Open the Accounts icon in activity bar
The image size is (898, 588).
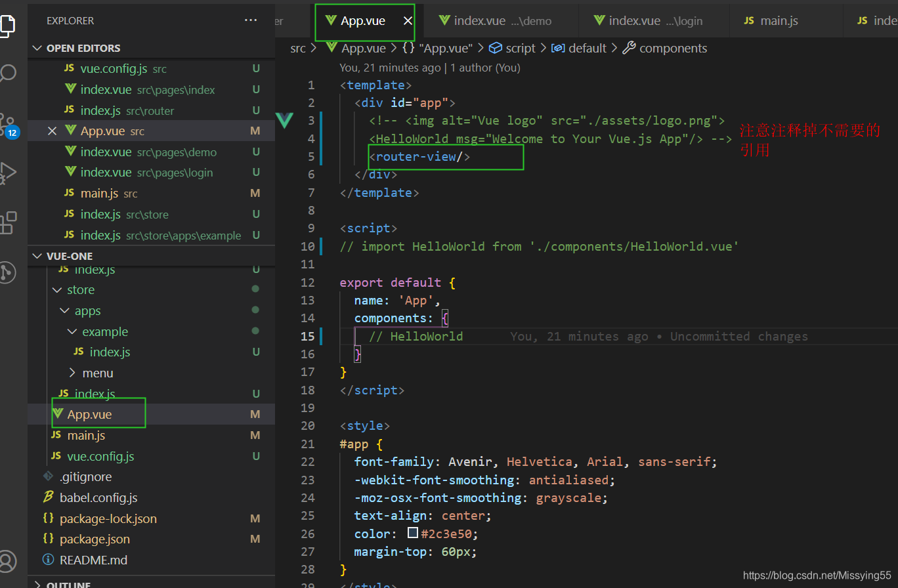point(7,562)
